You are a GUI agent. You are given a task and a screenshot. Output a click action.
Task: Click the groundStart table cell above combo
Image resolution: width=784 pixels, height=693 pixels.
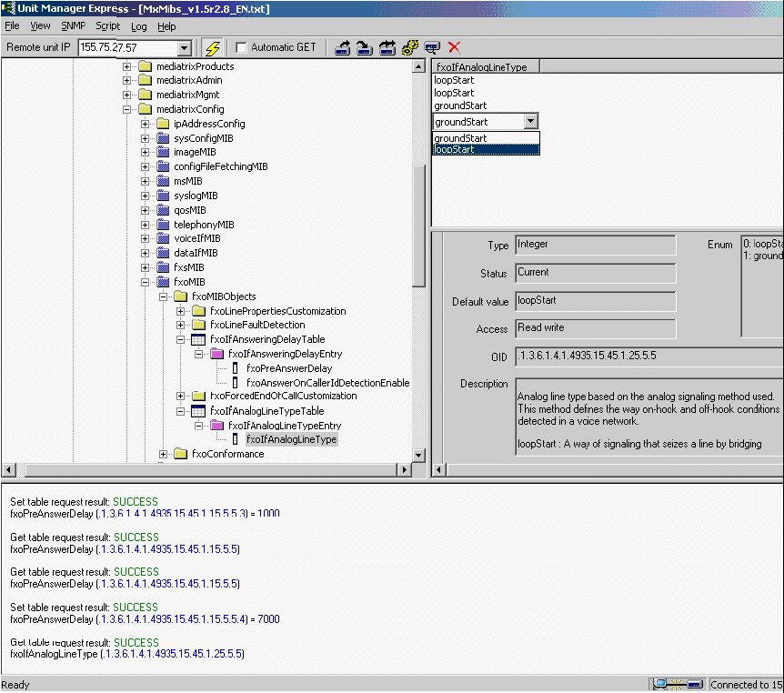point(460,105)
